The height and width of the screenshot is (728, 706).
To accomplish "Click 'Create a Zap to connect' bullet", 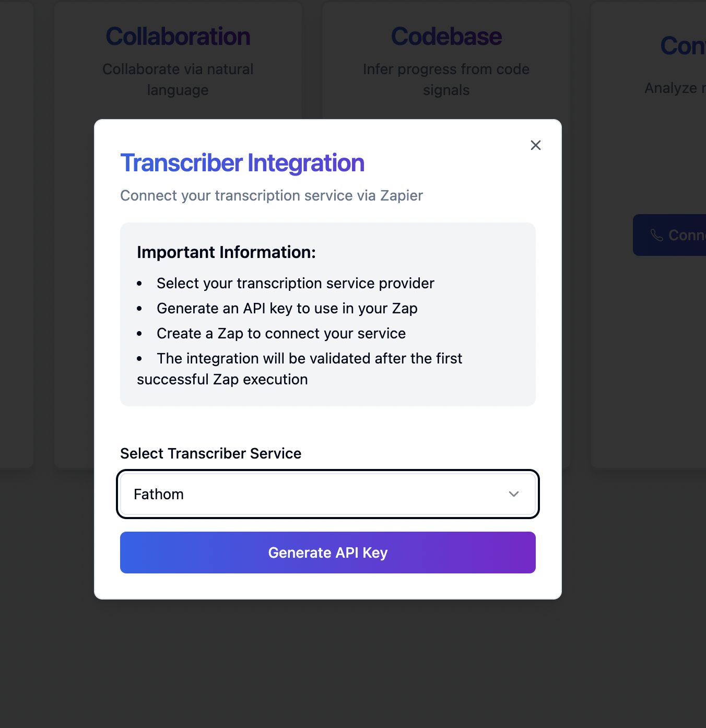I will pos(281,333).
